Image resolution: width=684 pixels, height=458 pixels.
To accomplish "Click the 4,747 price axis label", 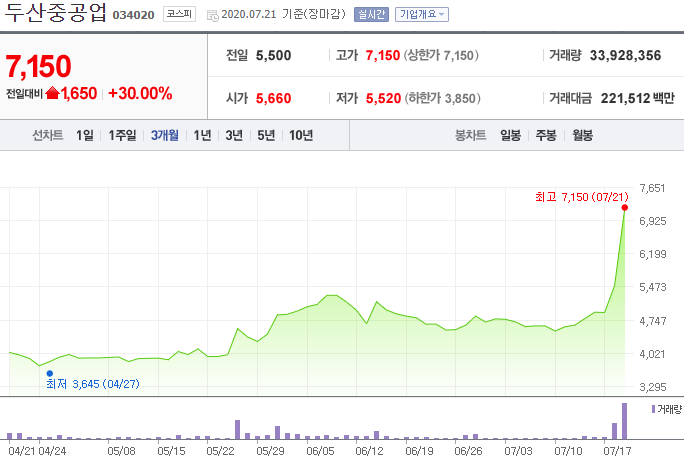I will 653,321.
